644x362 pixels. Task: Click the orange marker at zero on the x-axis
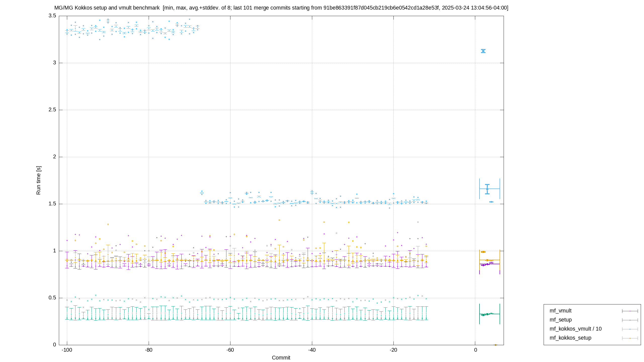496,345
